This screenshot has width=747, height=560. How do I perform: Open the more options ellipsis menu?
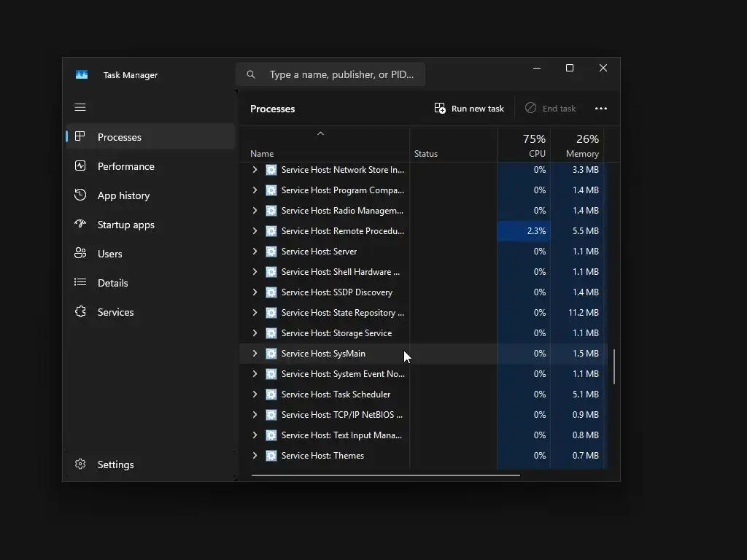pos(601,109)
